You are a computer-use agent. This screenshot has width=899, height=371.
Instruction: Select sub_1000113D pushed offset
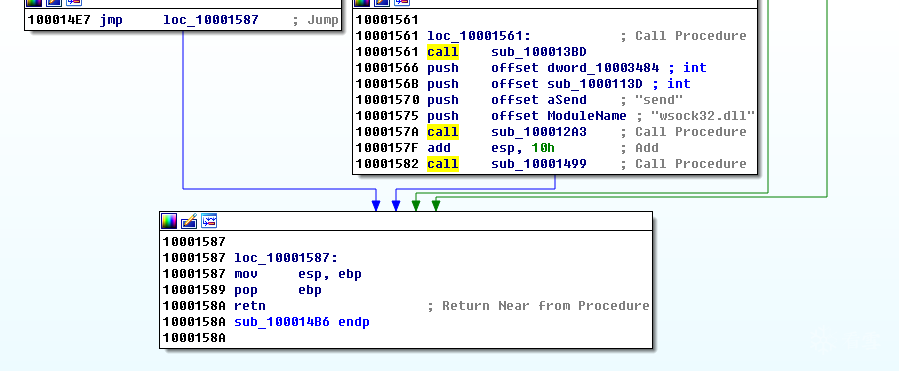pos(595,84)
